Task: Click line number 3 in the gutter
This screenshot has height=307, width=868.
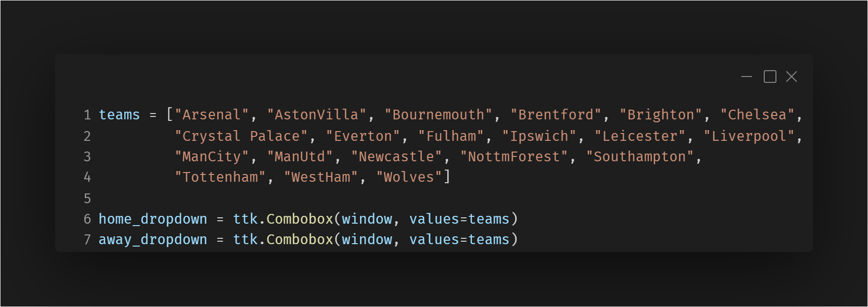Action: coord(87,157)
